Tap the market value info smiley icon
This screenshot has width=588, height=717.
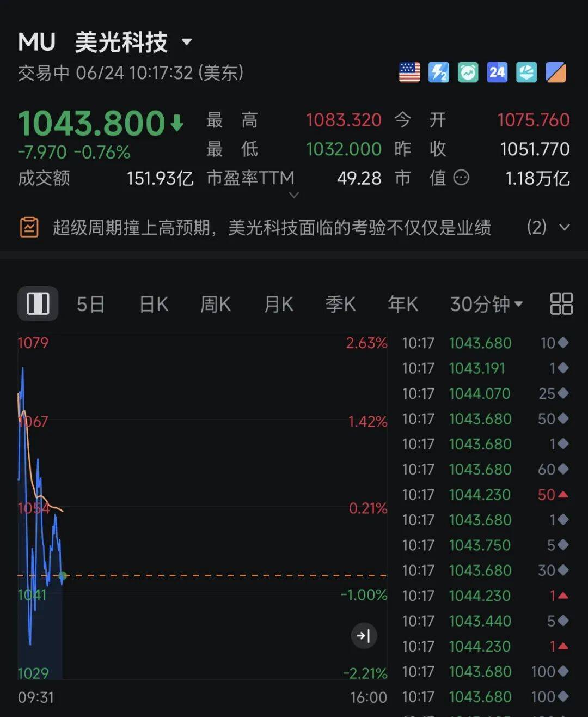click(x=461, y=178)
